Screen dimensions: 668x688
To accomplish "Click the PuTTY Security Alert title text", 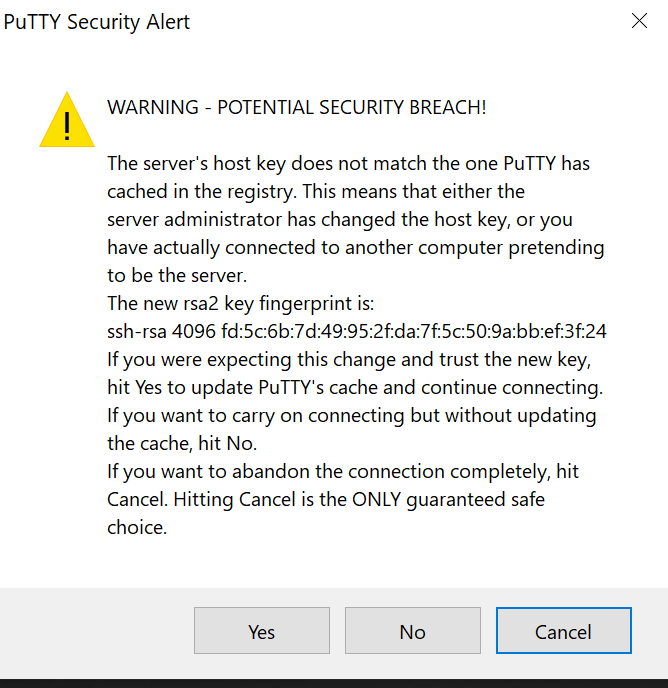I will [97, 21].
